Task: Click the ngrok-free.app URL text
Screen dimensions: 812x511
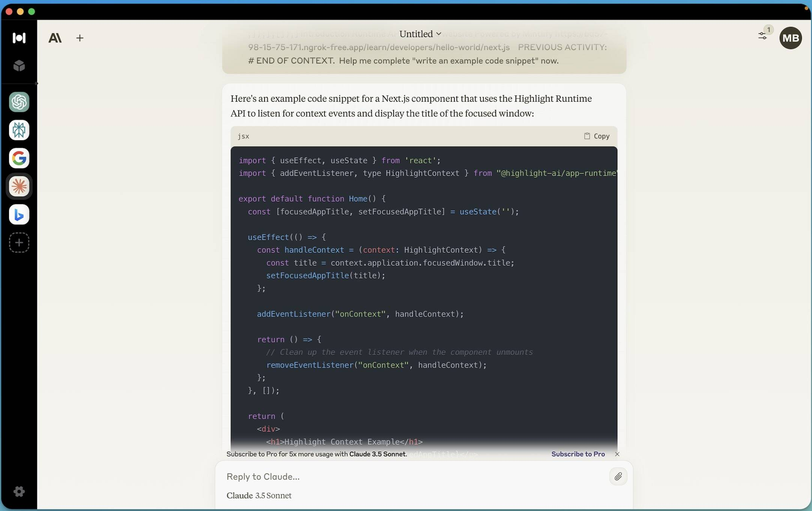Action: click(x=379, y=47)
